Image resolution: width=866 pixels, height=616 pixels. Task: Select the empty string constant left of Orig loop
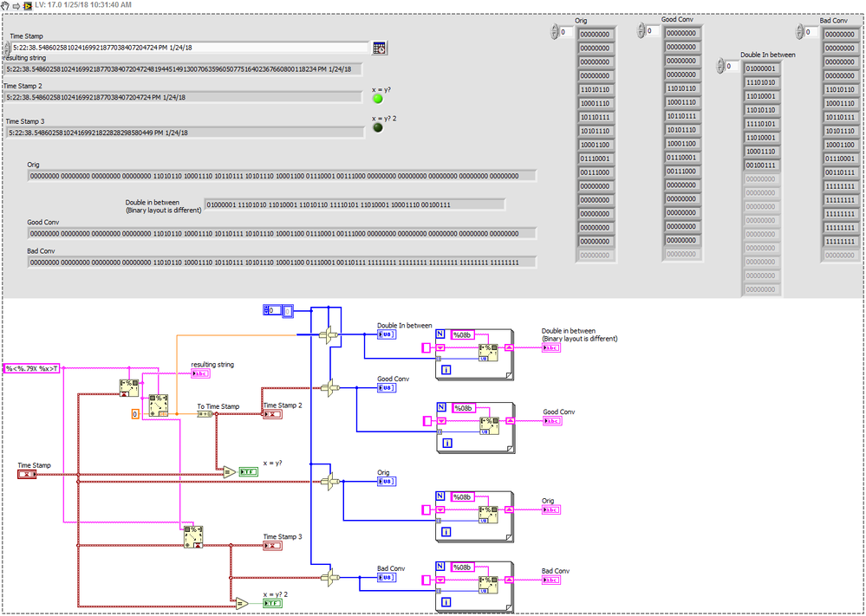(x=426, y=510)
